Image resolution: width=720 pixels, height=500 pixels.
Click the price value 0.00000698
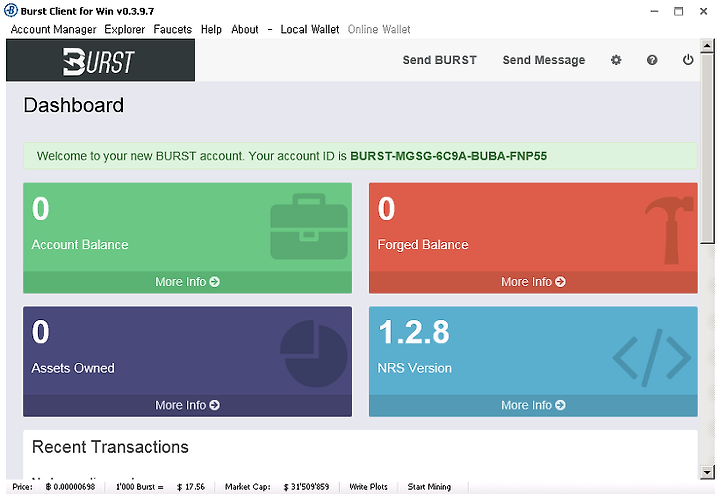70,487
